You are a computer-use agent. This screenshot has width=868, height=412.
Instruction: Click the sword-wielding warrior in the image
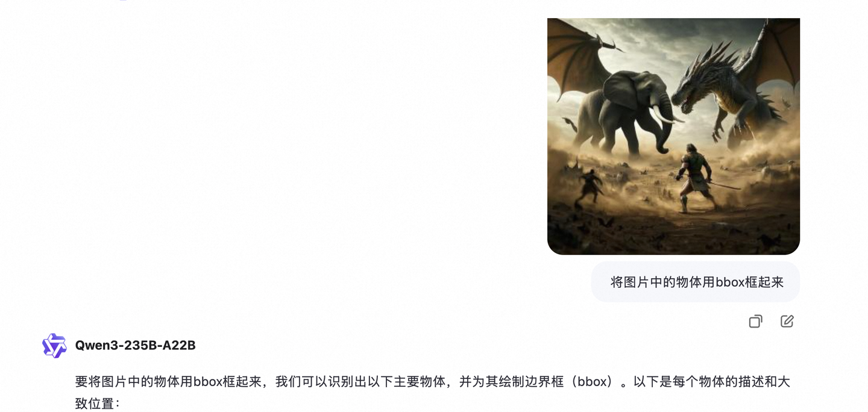click(695, 179)
